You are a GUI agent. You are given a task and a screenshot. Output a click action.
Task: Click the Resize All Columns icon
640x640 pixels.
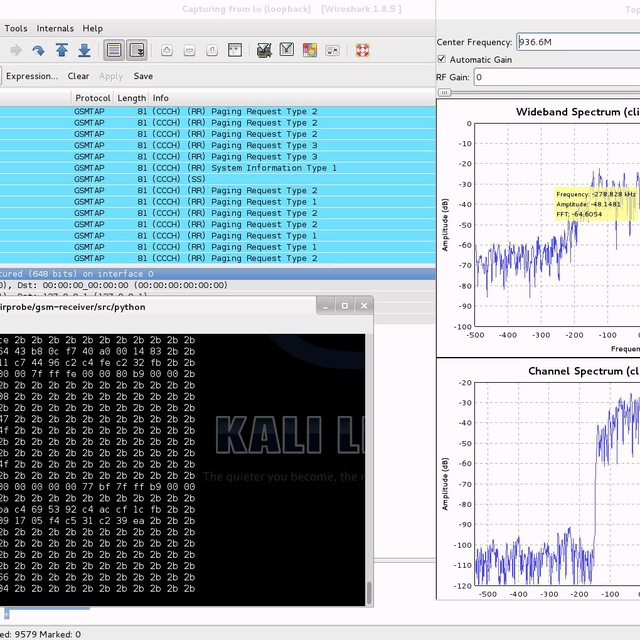[235, 51]
